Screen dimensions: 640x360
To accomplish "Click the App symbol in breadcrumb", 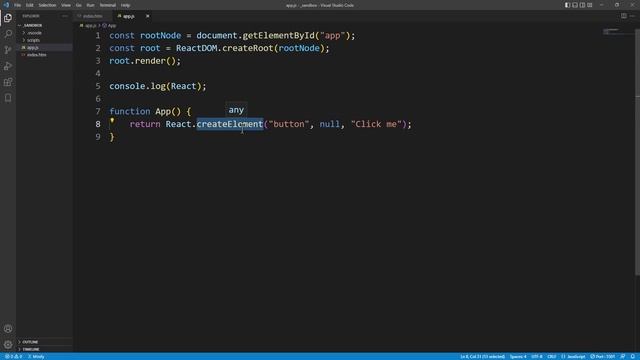I will [x=109, y=26].
